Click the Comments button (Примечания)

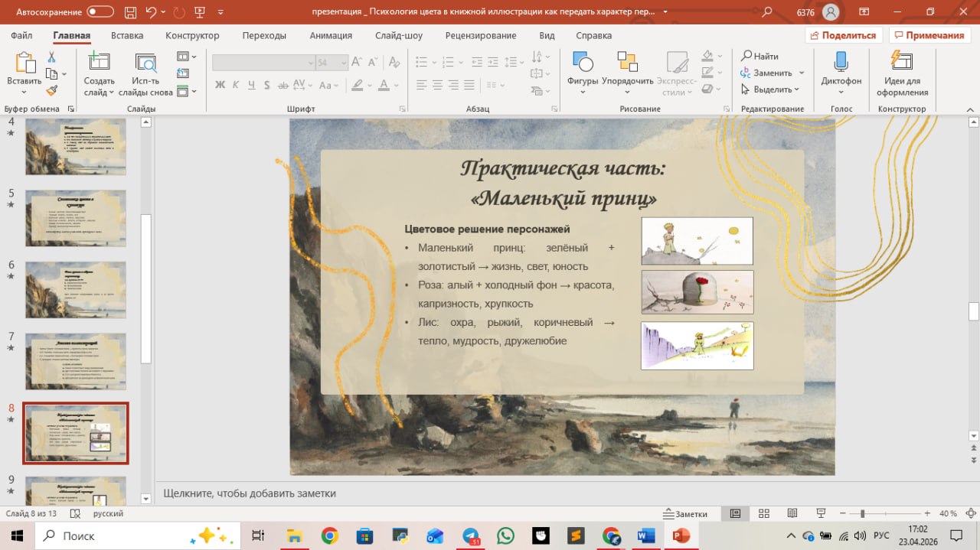(x=929, y=35)
